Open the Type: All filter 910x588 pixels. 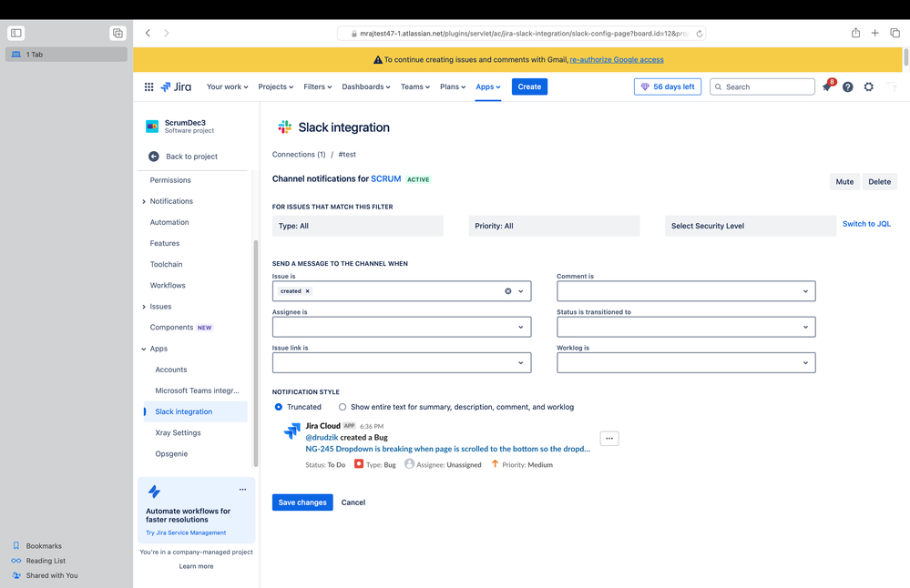point(357,226)
